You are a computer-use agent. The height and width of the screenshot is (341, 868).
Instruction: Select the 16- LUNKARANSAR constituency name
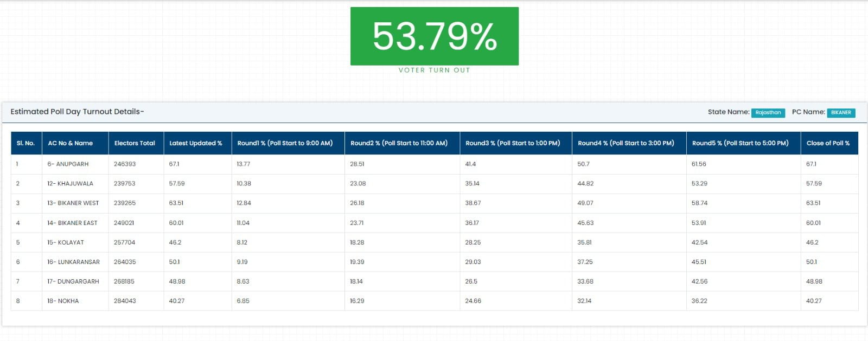pos(73,262)
